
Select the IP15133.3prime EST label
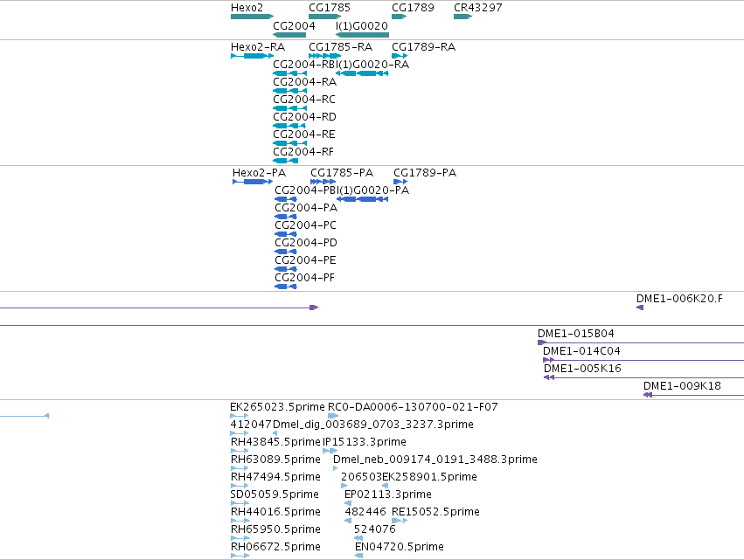point(365,442)
